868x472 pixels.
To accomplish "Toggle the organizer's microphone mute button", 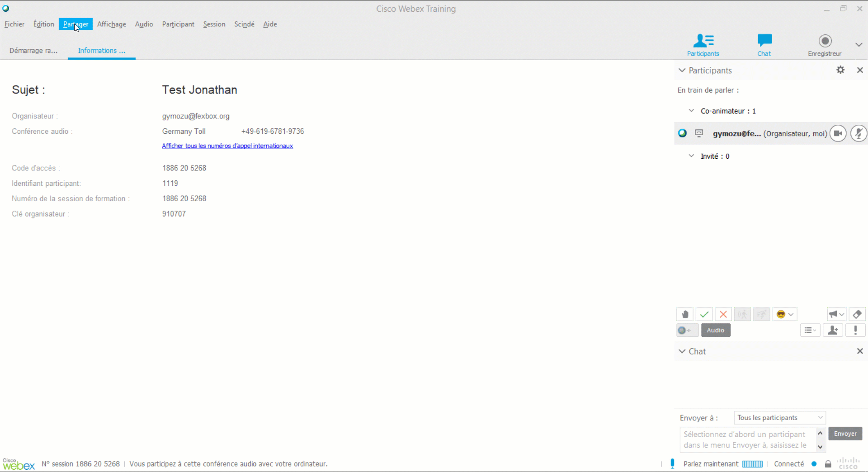I will click(858, 133).
